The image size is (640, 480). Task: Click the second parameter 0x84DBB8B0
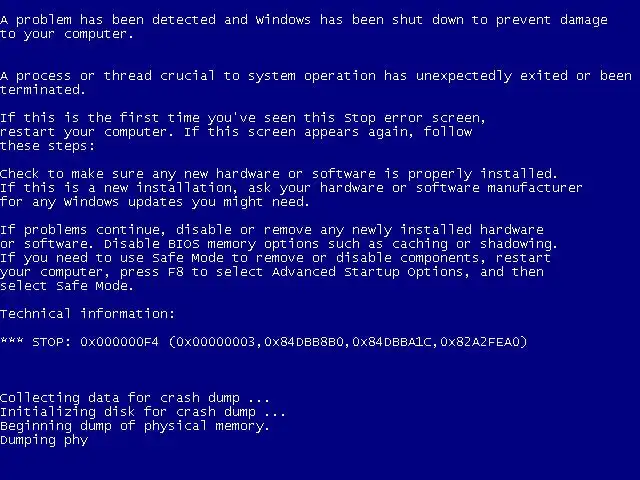[x=304, y=342]
